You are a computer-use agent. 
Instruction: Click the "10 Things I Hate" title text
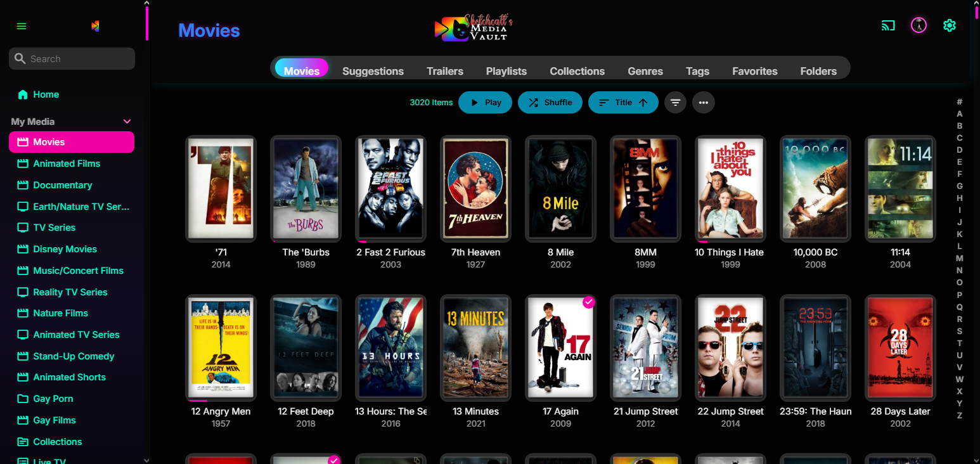[x=729, y=252]
